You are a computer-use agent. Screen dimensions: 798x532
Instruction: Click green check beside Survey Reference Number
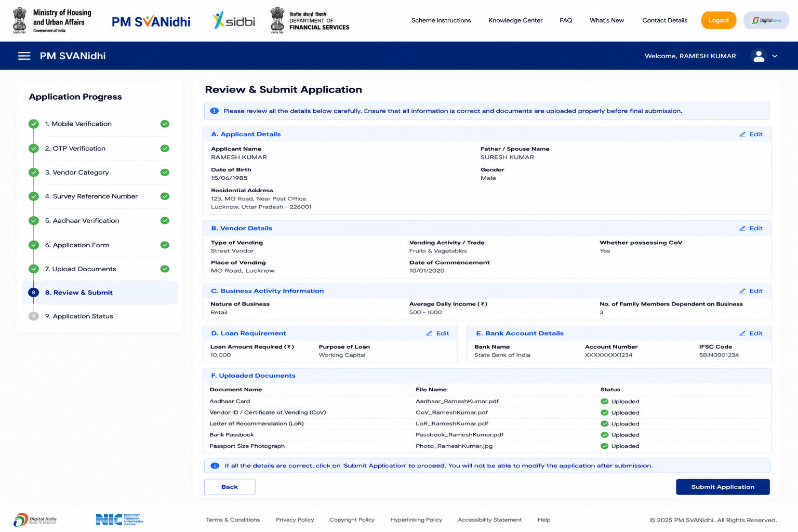tap(165, 196)
